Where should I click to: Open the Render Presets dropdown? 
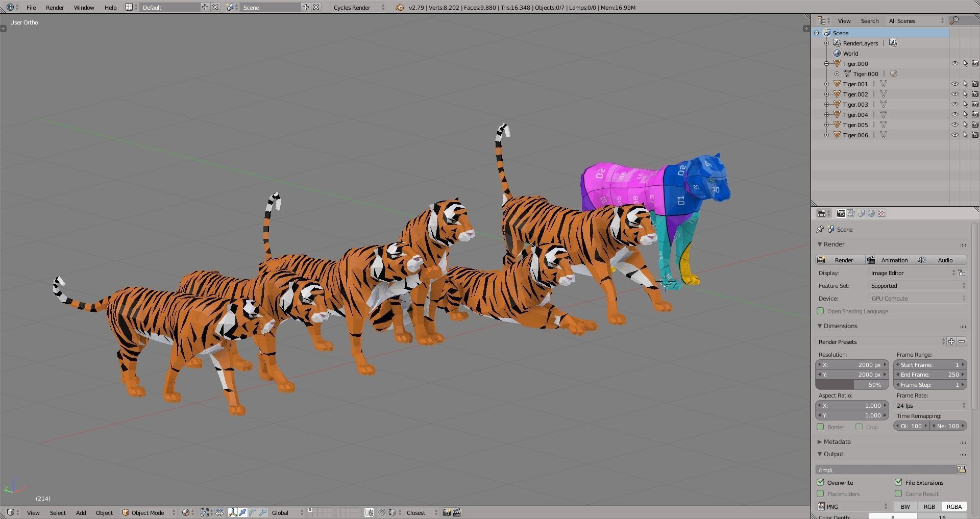(x=880, y=341)
